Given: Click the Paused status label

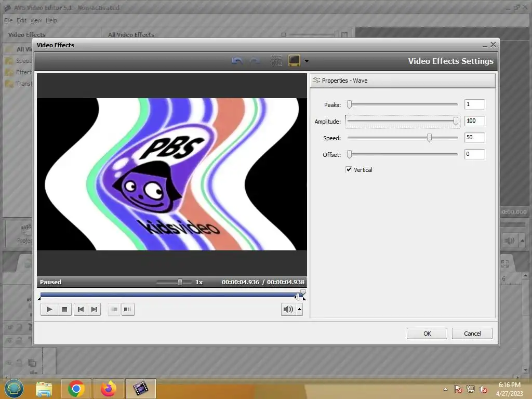Looking at the screenshot, I should tap(50, 282).
